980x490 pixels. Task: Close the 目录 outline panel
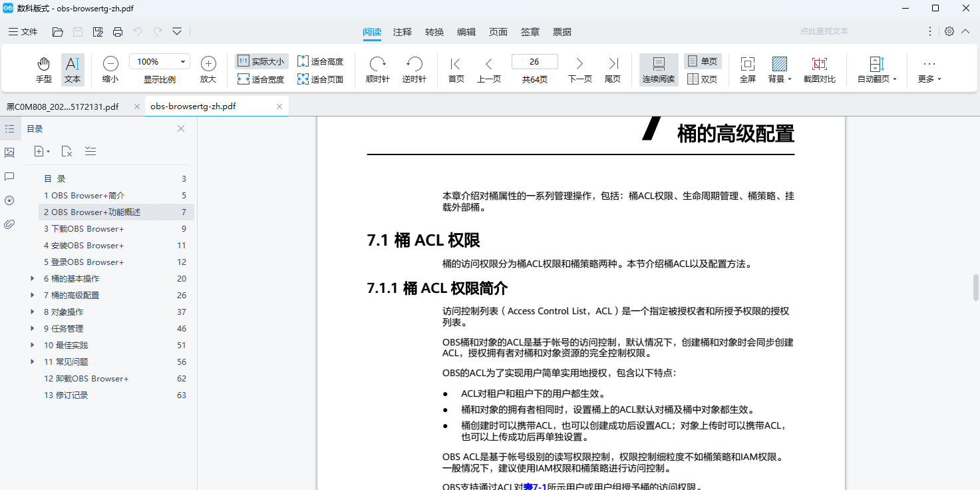pyautogui.click(x=181, y=128)
